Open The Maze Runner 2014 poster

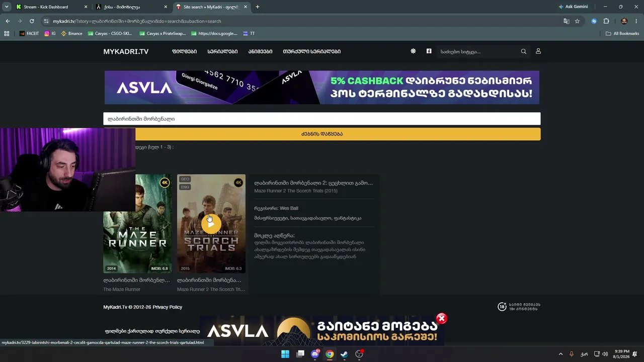(137, 224)
